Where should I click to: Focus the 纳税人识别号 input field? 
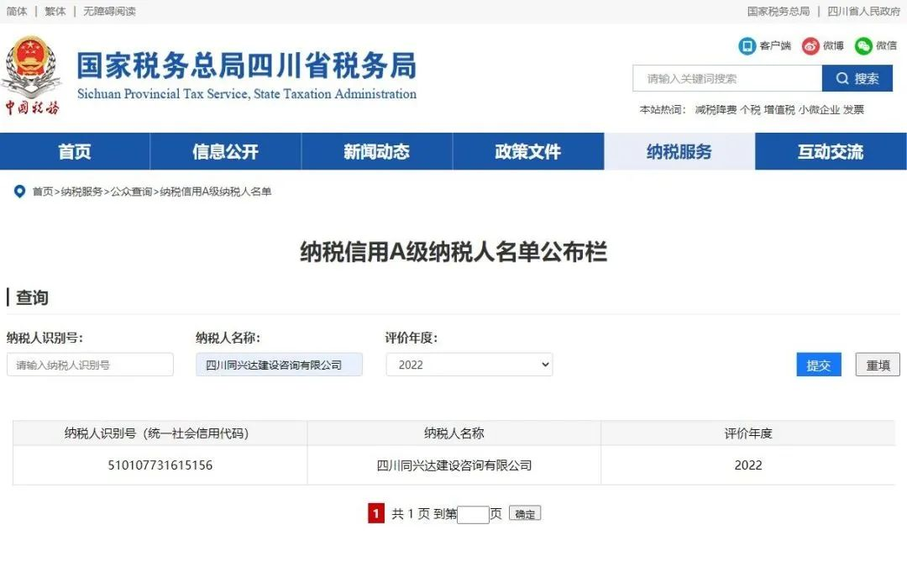tap(90, 365)
